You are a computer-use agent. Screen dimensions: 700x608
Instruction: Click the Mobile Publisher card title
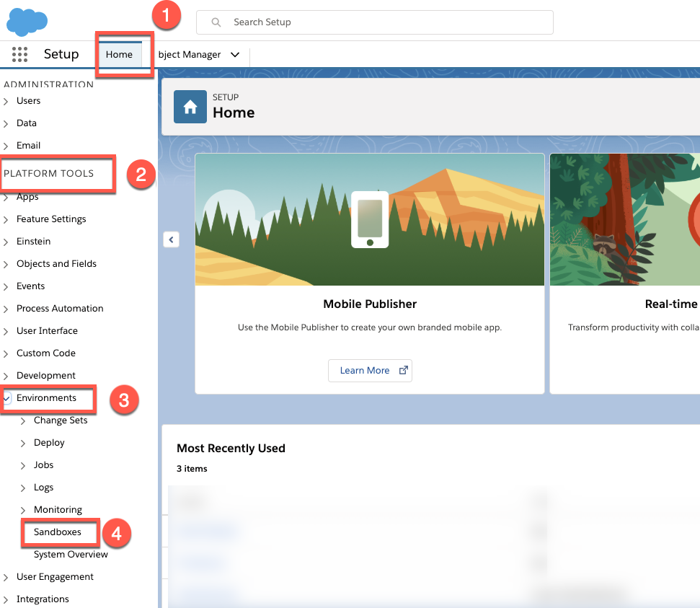click(x=370, y=304)
